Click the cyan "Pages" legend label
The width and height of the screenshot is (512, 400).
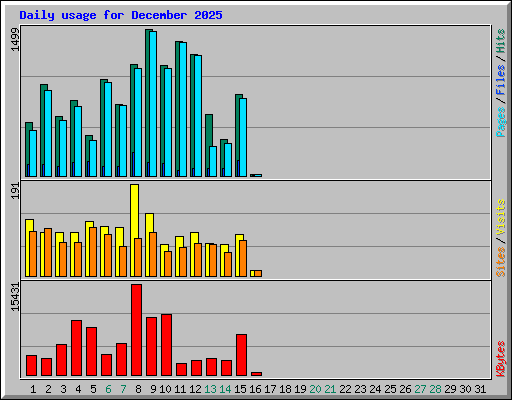[501, 122]
